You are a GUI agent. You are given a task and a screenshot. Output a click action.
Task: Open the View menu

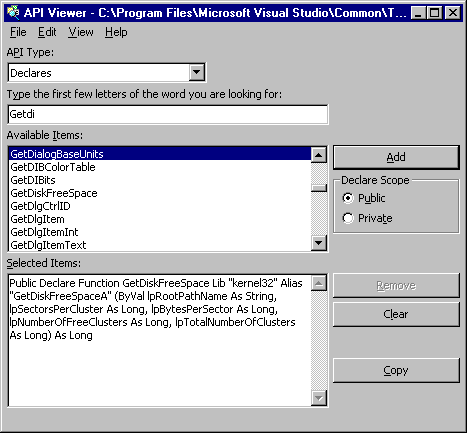(x=81, y=32)
